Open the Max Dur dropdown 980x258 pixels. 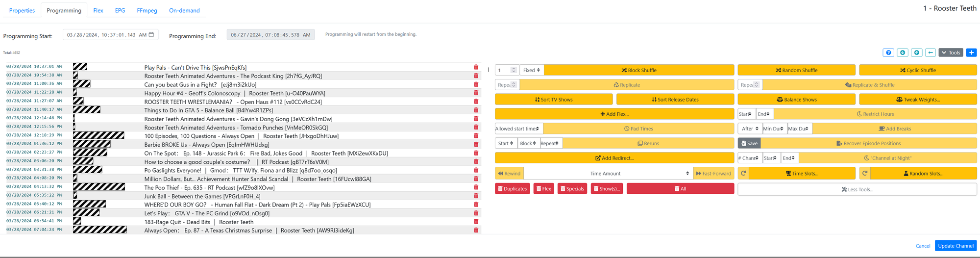pyautogui.click(x=800, y=129)
